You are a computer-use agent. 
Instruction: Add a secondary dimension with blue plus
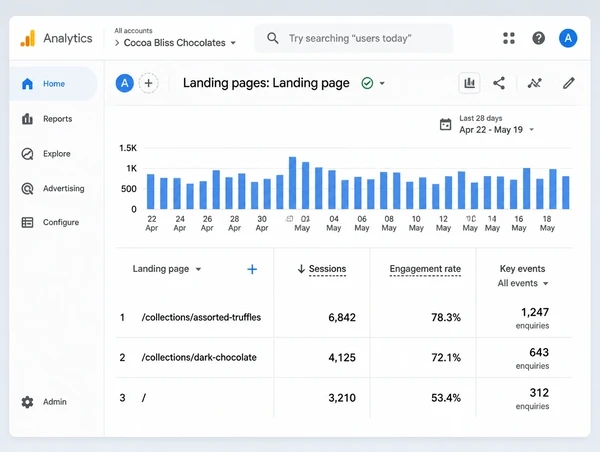click(252, 269)
